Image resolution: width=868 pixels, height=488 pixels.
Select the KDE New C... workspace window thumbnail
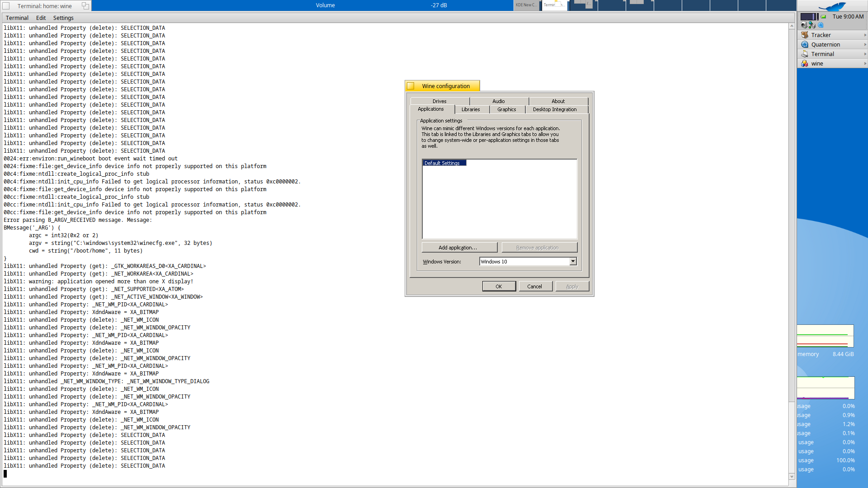pyautogui.click(x=527, y=5)
